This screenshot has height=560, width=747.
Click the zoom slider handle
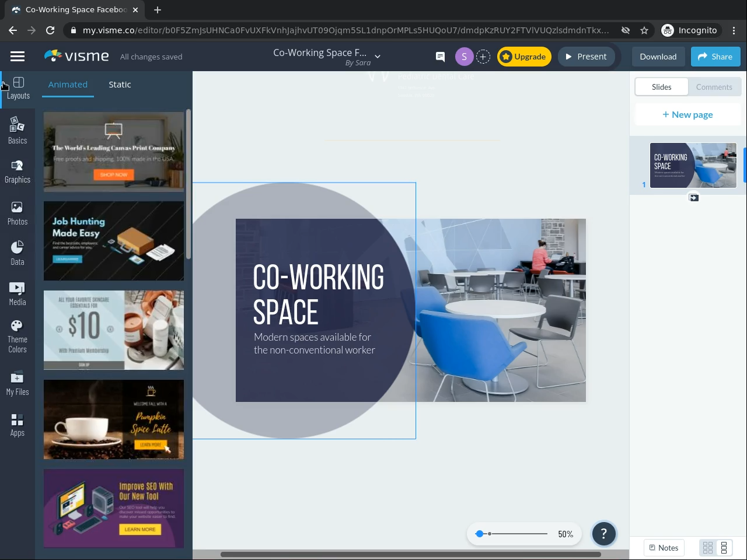(480, 534)
